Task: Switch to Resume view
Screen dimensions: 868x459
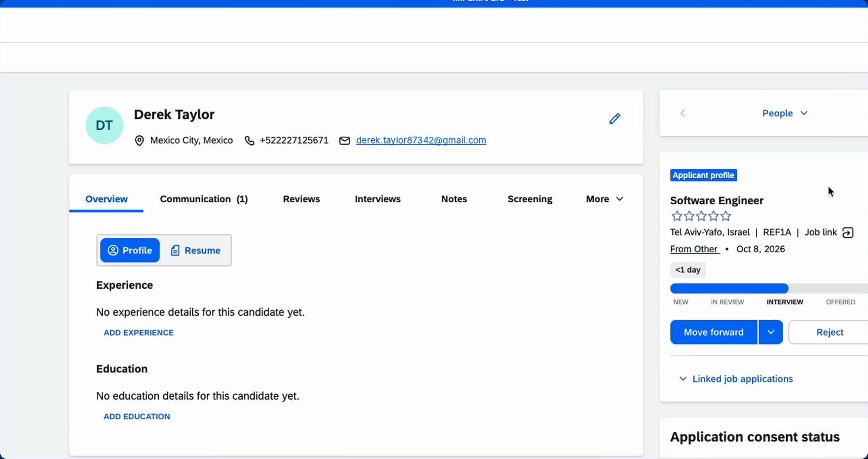Action: point(195,250)
